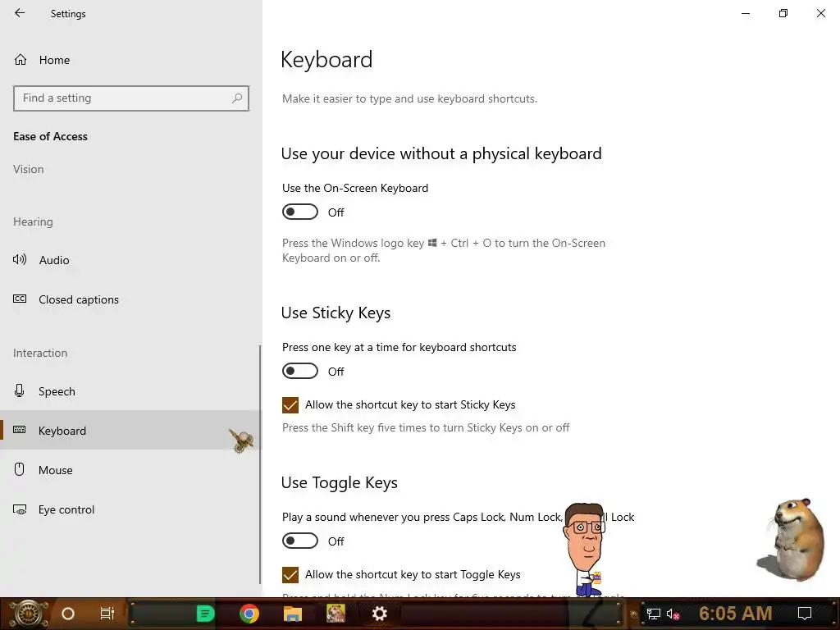Click the Use Sticky Keys heading
840x630 pixels.
point(336,313)
